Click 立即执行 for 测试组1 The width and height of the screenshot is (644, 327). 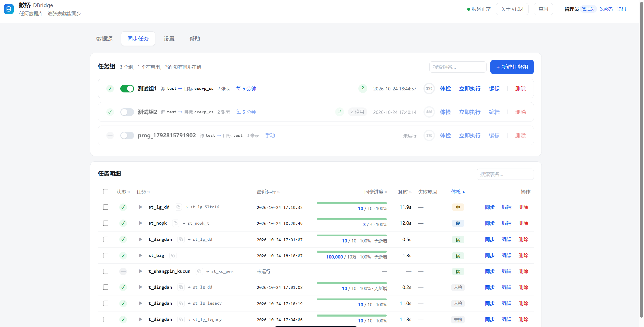pos(470,89)
